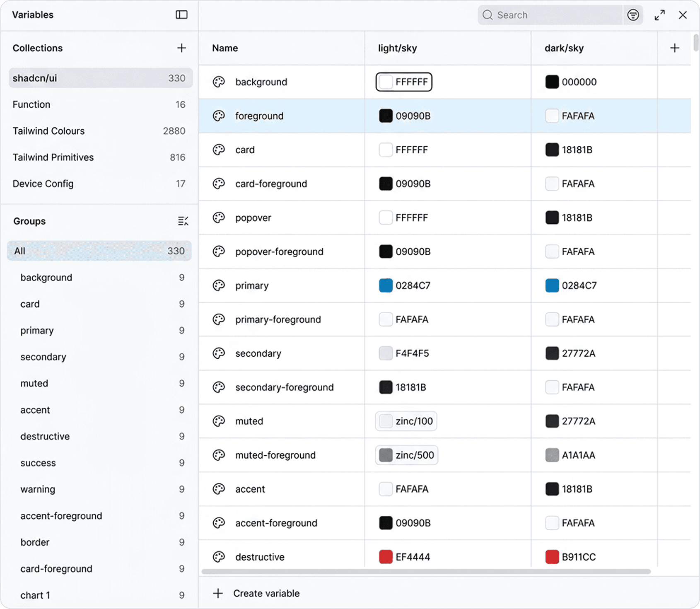Select the primary group in sidebar
Viewport: 700px width, 609px height.
tap(99, 331)
